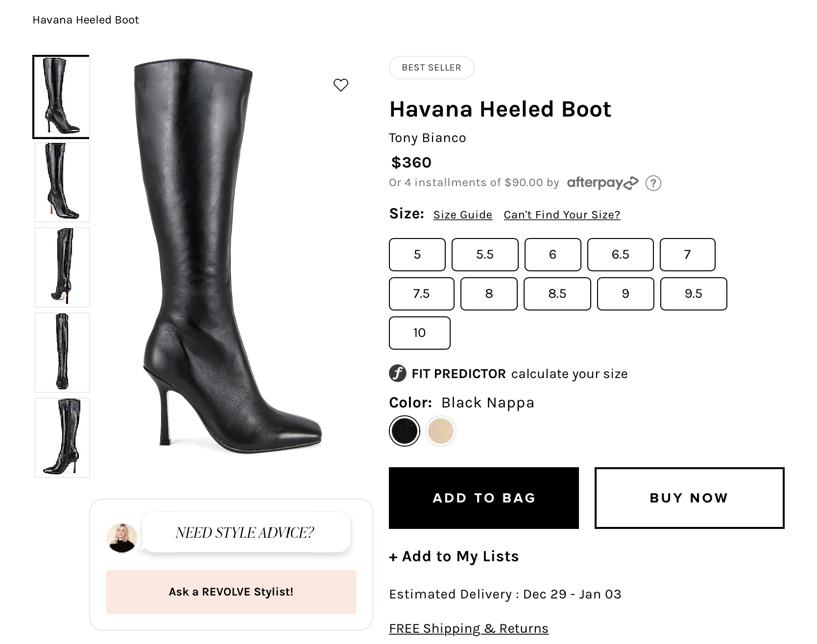
Task: Pick size 10
Action: tap(419, 333)
